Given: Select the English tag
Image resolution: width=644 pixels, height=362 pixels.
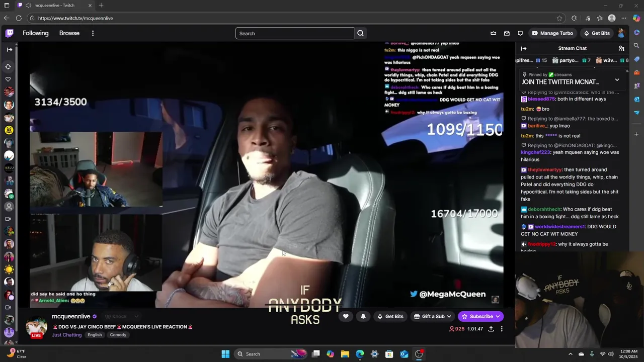Looking at the screenshot, I should 95,335.
